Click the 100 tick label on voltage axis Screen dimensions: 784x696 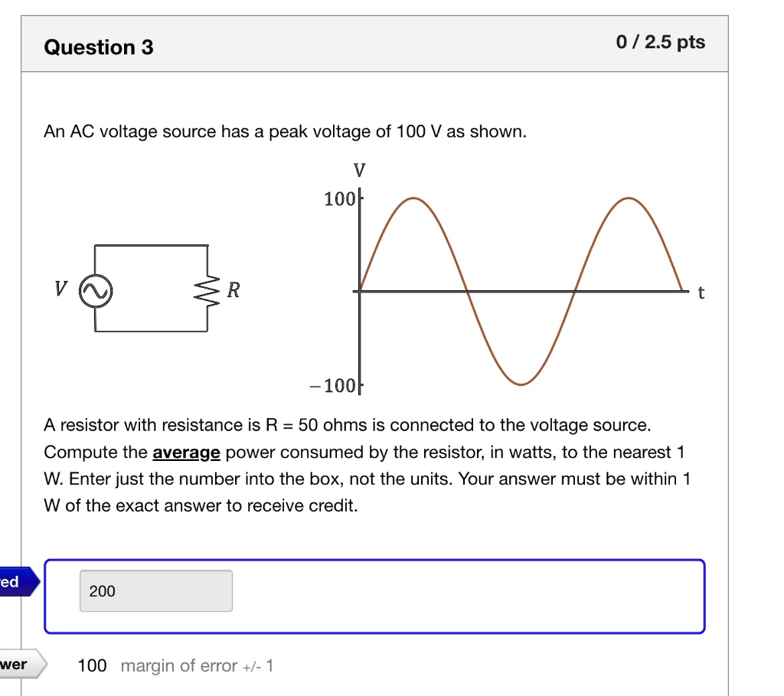click(341, 199)
